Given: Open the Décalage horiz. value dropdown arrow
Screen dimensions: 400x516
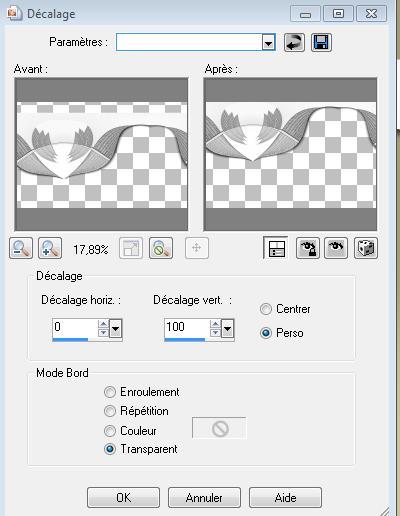Looking at the screenshot, I should tap(116, 329).
